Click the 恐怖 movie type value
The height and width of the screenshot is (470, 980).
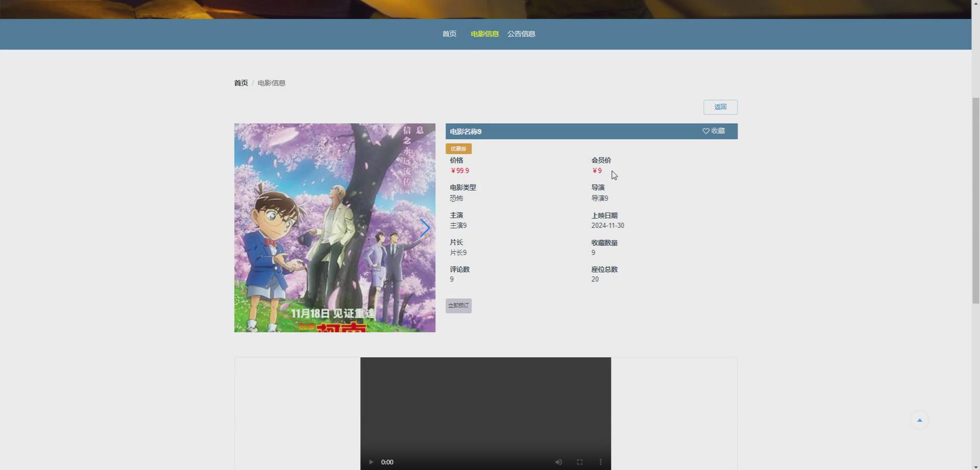tap(456, 198)
